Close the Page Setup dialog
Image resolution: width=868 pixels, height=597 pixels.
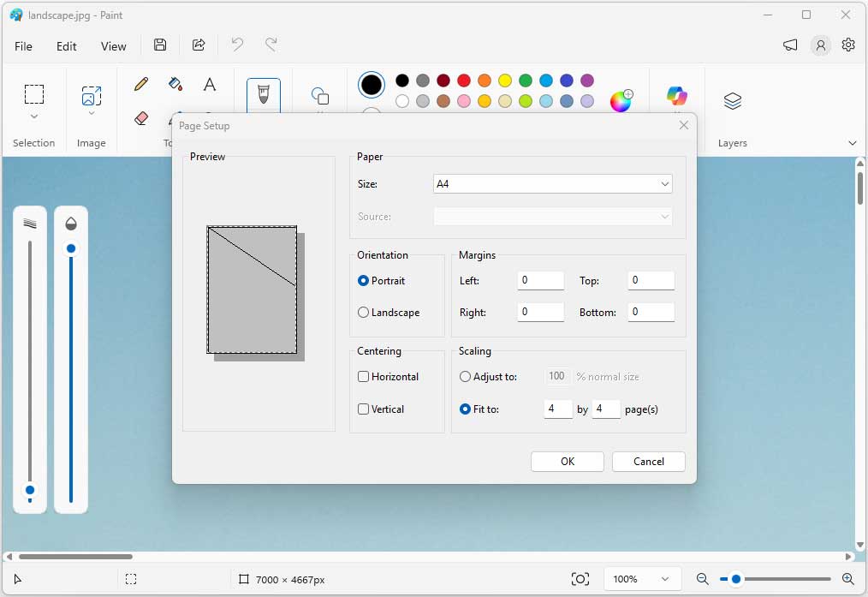coord(684,125)
